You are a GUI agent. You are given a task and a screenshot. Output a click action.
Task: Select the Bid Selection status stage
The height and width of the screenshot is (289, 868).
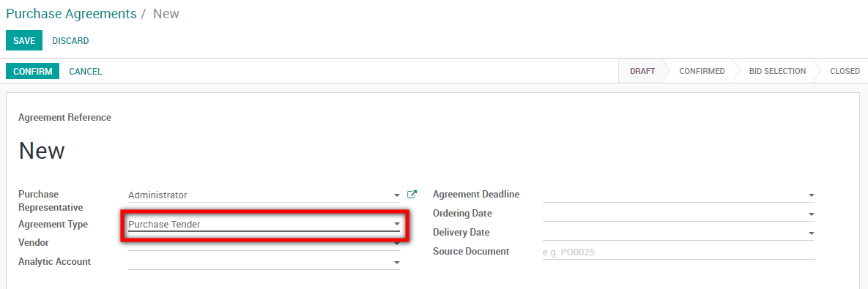777,71
